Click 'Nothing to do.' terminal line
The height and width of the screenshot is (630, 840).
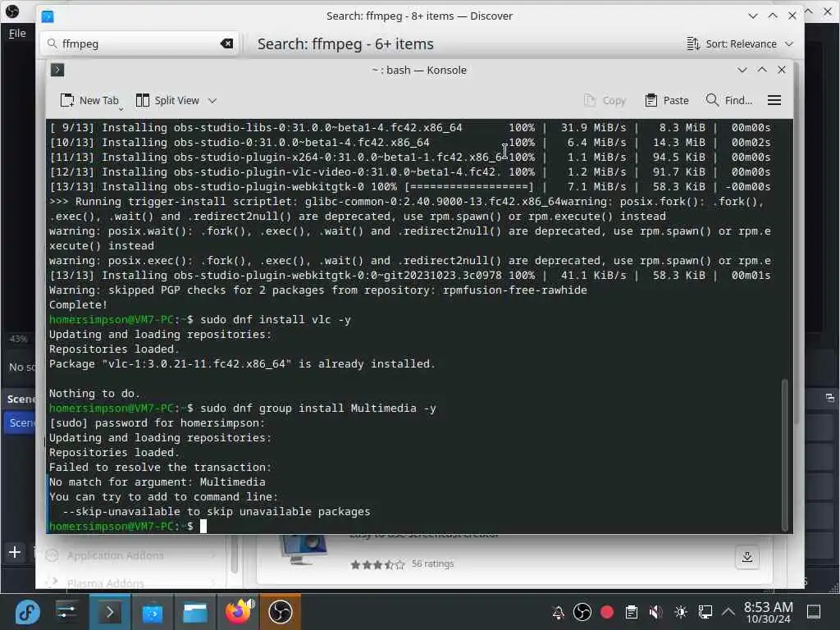tap(94, 393)
